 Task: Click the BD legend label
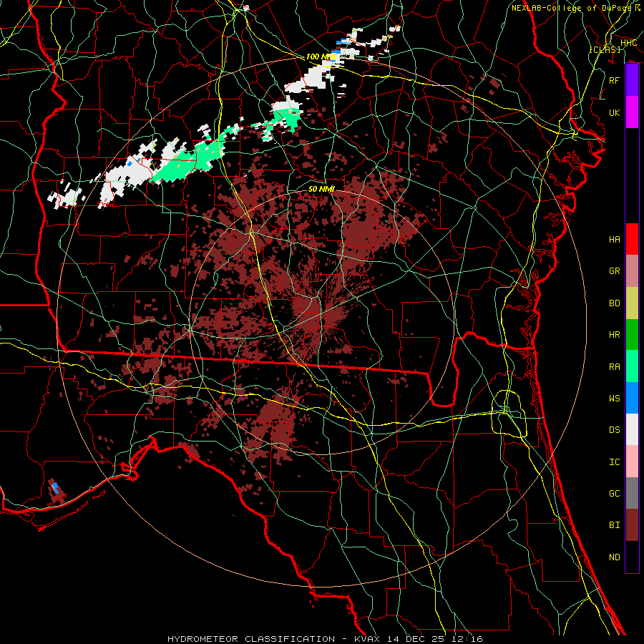[615, 303]
